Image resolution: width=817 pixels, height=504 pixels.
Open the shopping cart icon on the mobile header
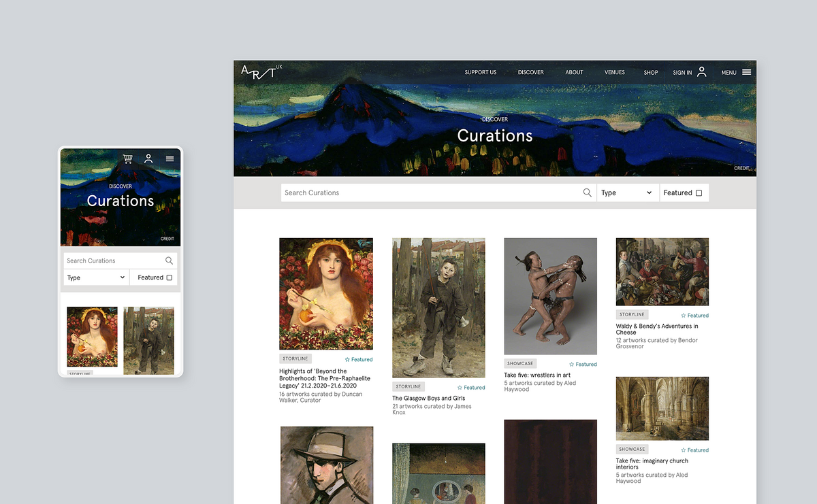click(127, 158)
